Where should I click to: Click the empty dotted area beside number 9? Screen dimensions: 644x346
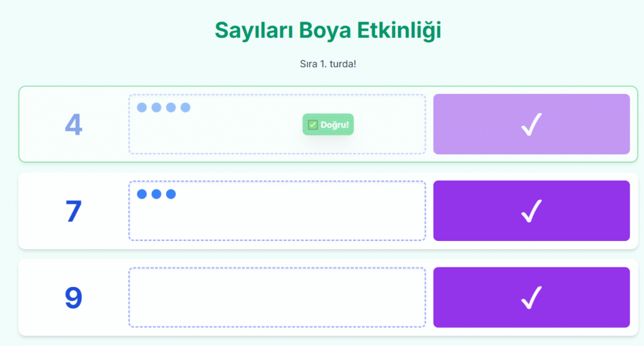point(277,298)
